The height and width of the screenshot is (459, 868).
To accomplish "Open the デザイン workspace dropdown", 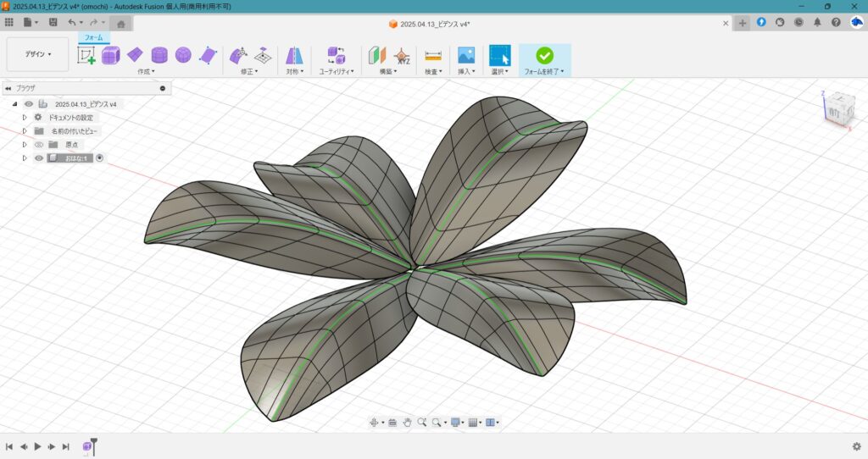I will pyautogui.click(x=37, y=54).
